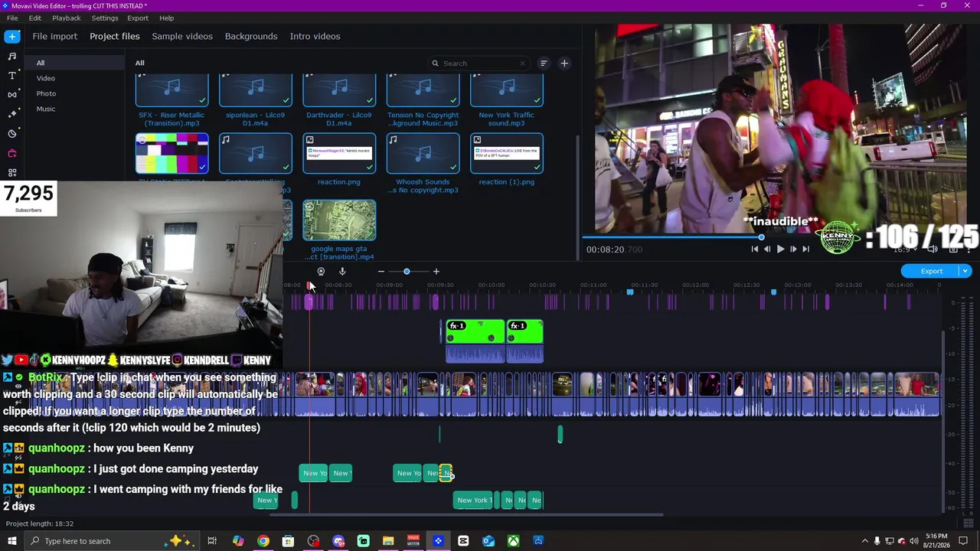
Task: Switch to the Intro videos tab
Action: [x=315, y=36]
